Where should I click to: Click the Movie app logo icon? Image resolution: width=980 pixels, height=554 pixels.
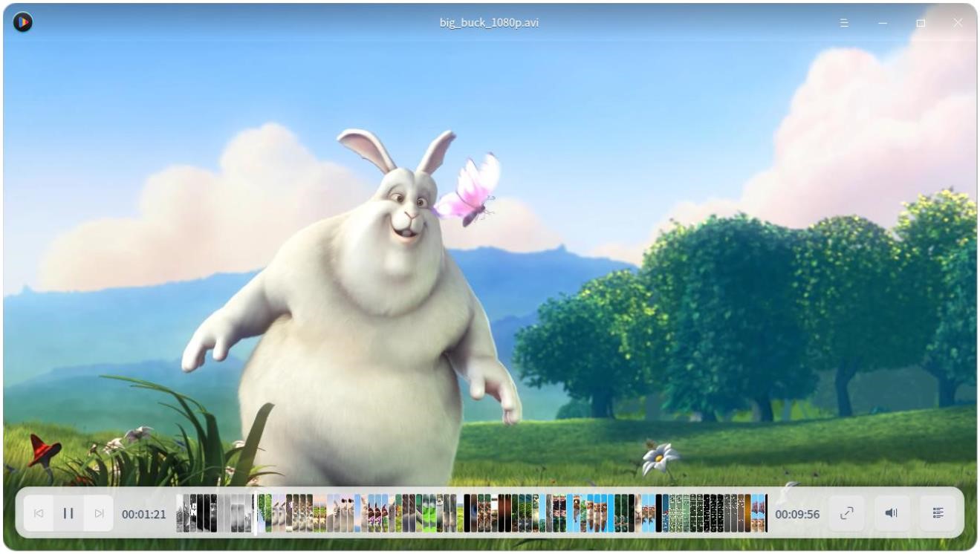(23, 22)
